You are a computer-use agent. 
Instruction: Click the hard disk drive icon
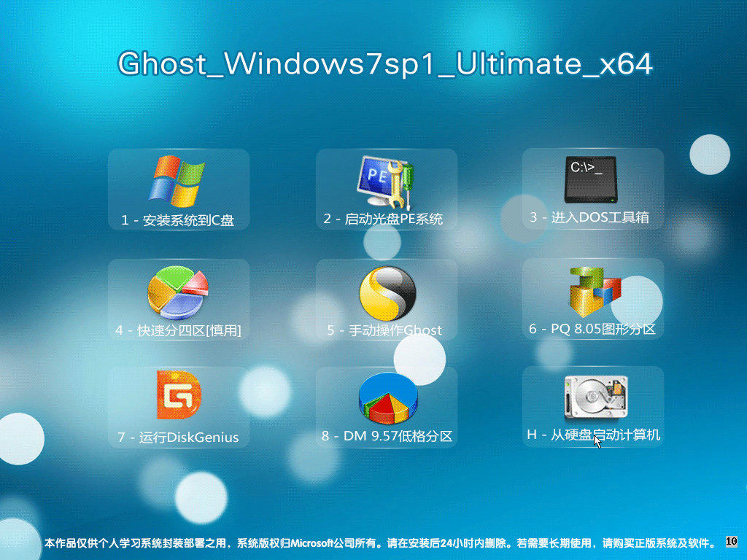coord(596,397)
